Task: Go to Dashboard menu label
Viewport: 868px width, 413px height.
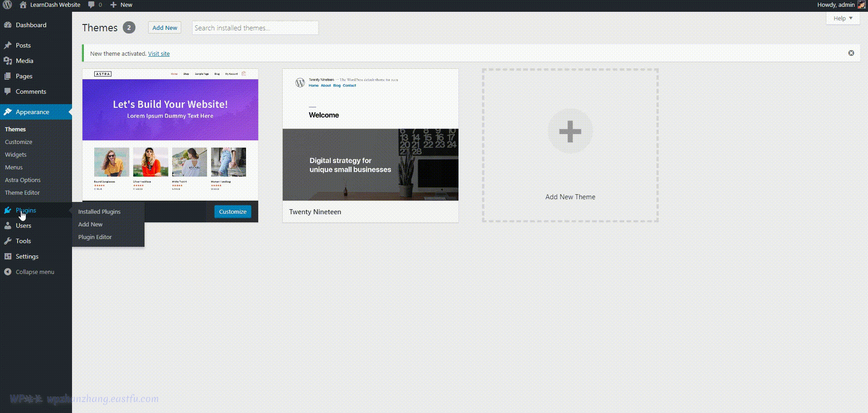Action: (31, 25)
